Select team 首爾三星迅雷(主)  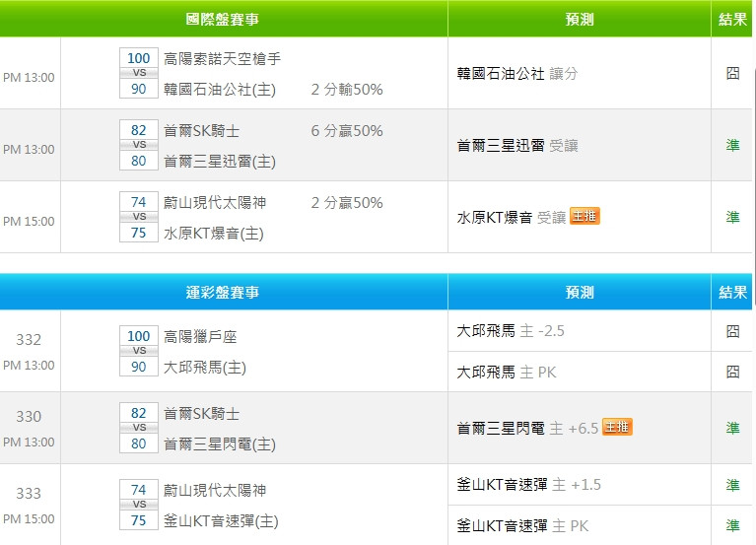(x=220, y=162)
